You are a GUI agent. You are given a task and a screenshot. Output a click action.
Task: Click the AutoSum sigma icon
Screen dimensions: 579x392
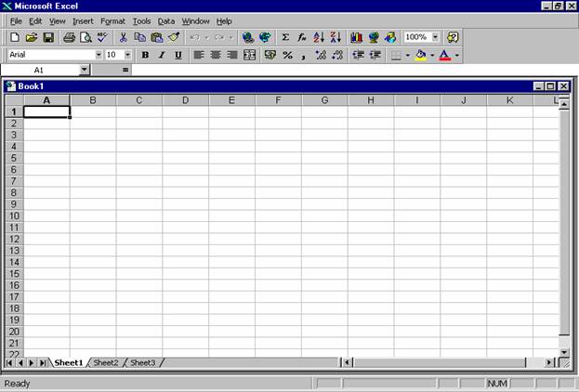click(x=285, y=37)
